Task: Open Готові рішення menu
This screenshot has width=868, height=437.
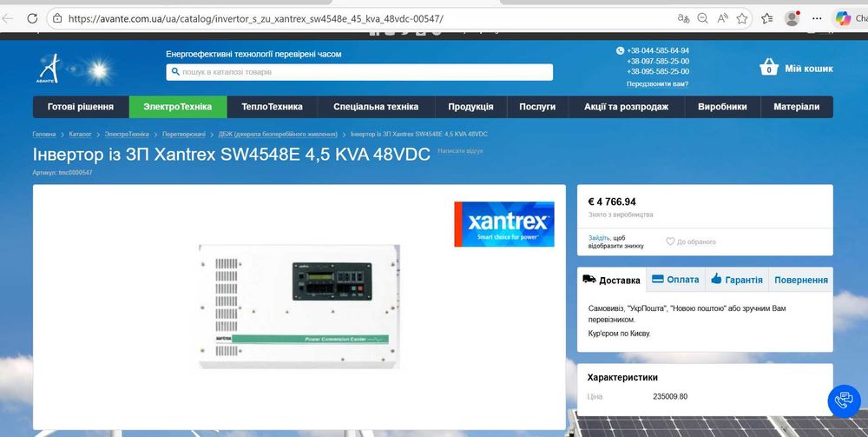Action: tap(81, 107)
